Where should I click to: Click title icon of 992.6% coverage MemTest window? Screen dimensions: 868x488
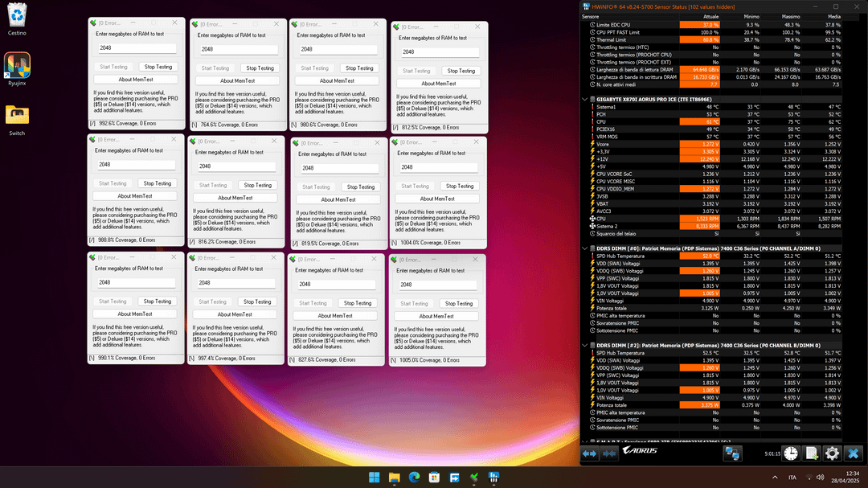pyautogui.click(x=93, y=23)
